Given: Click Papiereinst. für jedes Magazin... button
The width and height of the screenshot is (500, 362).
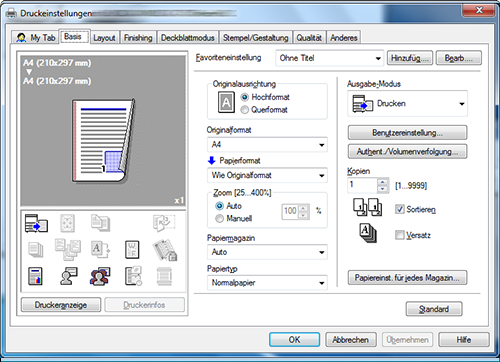Looking at the screenshot, I should click(407, 278).
